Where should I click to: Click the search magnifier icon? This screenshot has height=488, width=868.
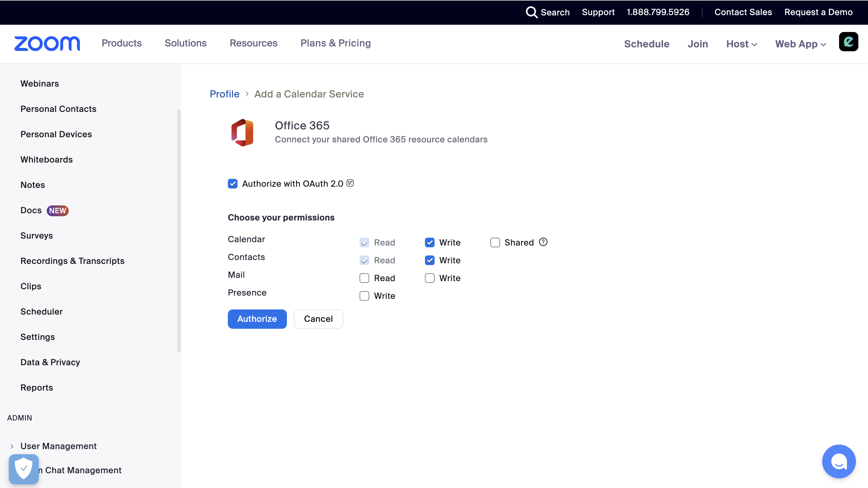click(531, 12)
